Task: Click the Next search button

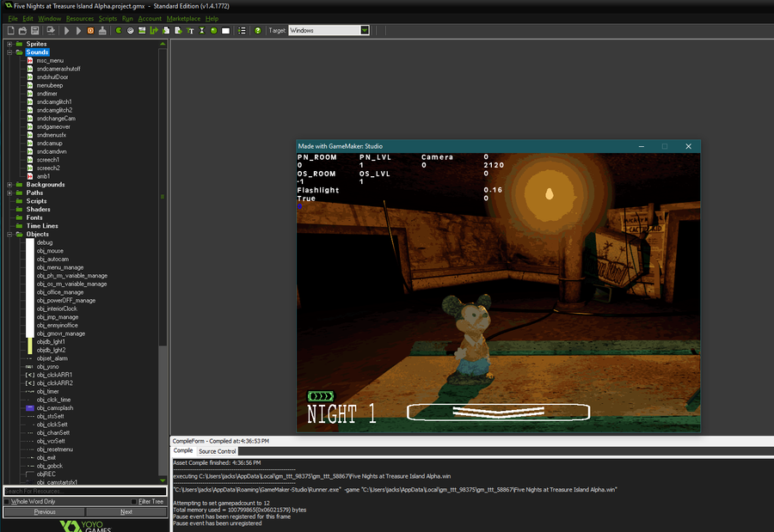Action: [126, 511]
